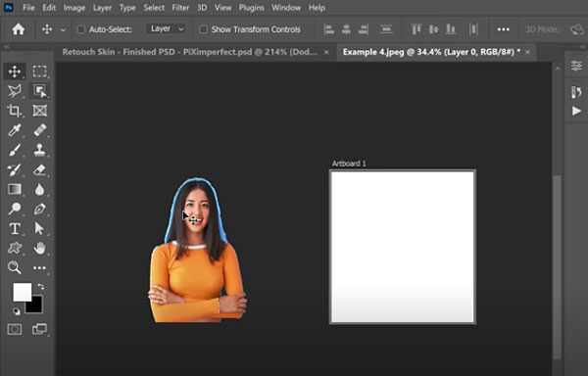This screenshot has width=588, height=376.
Task: Enable the Auto-Select checkbox
Action: [81, 29]
